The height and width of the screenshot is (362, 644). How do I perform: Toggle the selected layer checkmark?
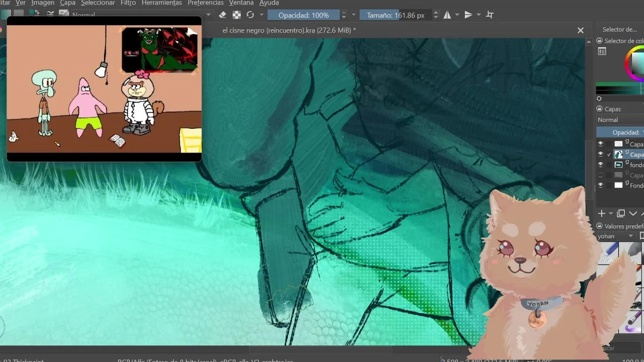[609, 154]
